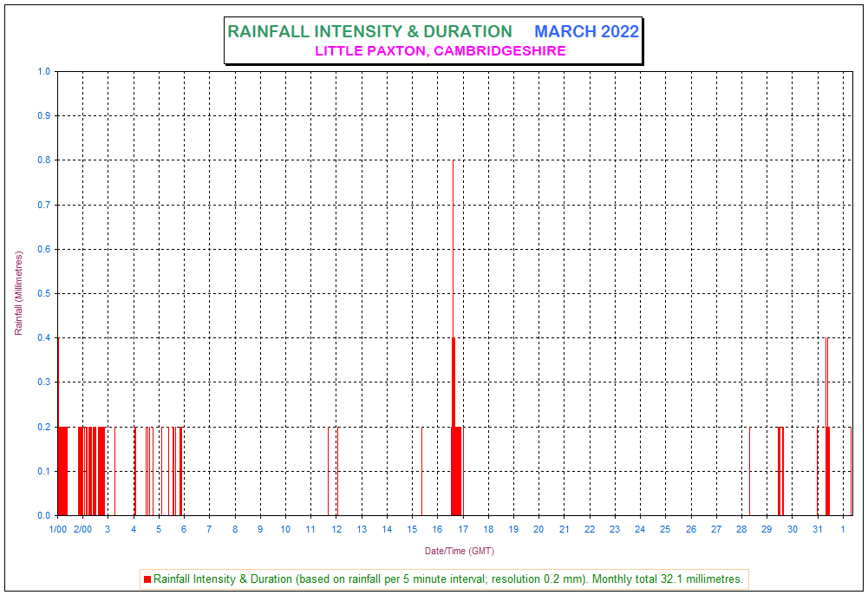
Task: Click the x-axis date label 20
Action: (x=538, y=529)
